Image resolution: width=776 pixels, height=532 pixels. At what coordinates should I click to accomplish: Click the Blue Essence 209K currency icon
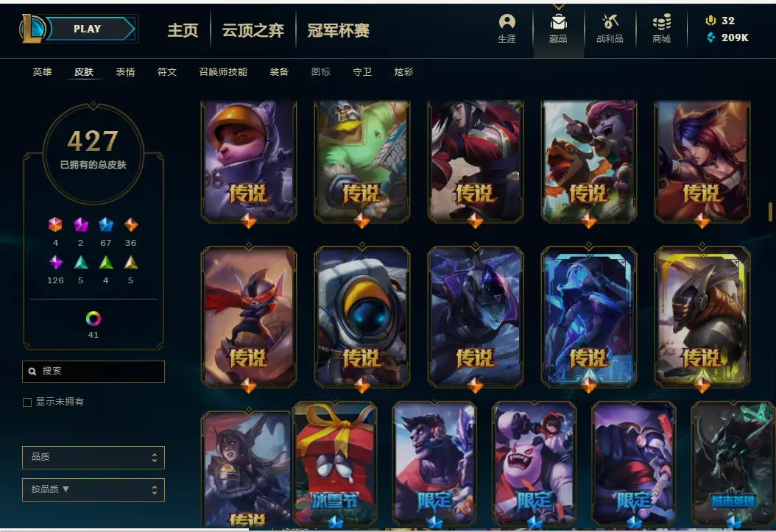coord(710,37)
